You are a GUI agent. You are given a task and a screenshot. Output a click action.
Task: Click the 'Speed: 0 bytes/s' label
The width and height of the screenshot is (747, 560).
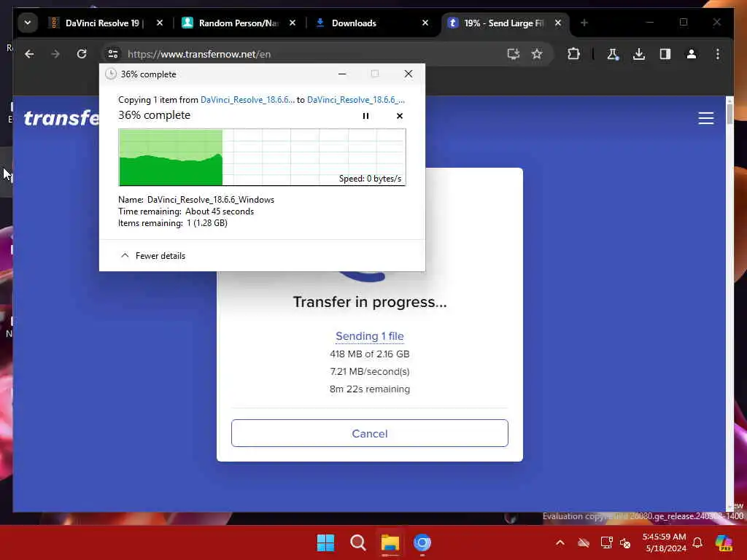370,179
